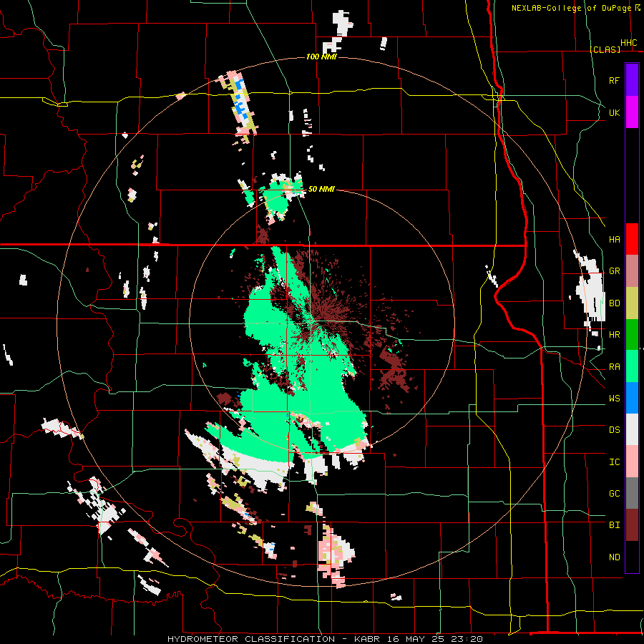Click the WS blue legend swatch
Image resolution: width=644 pixels, height=644 pixels.
pyautogui.click(x=632, y=398)
